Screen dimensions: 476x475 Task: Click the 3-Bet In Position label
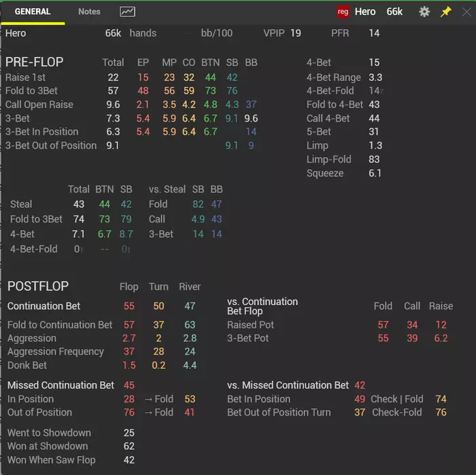pyautogui.click(x=42, y=132)
